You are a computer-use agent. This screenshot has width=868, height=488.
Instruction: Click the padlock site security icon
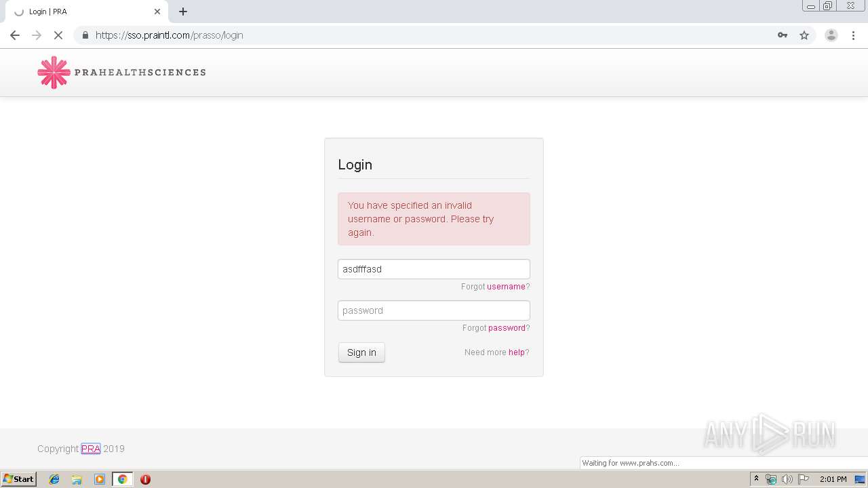click(x=85, y=35)
